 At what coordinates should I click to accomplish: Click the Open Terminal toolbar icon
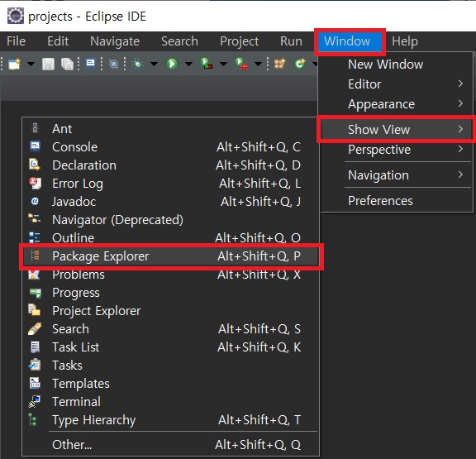(x=90, y=65)
